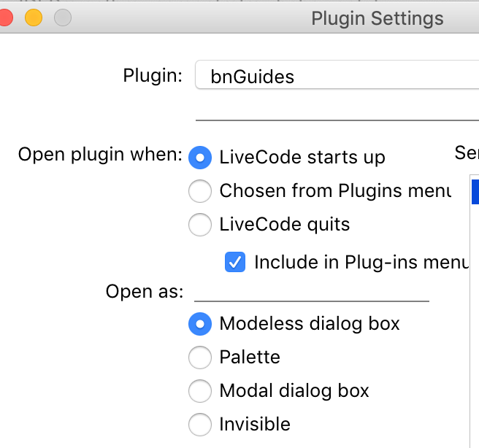Select the "LiveCode quits" radio option
The width and height of the screenshot is (479, 448).
[200, 225]
